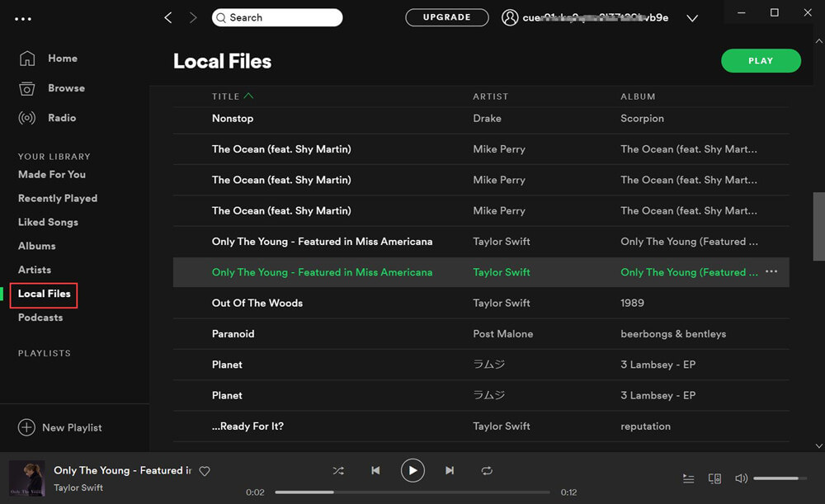Click the user profile avatar icon
Viewport: 825px width, 504px height.
(509, 17)
